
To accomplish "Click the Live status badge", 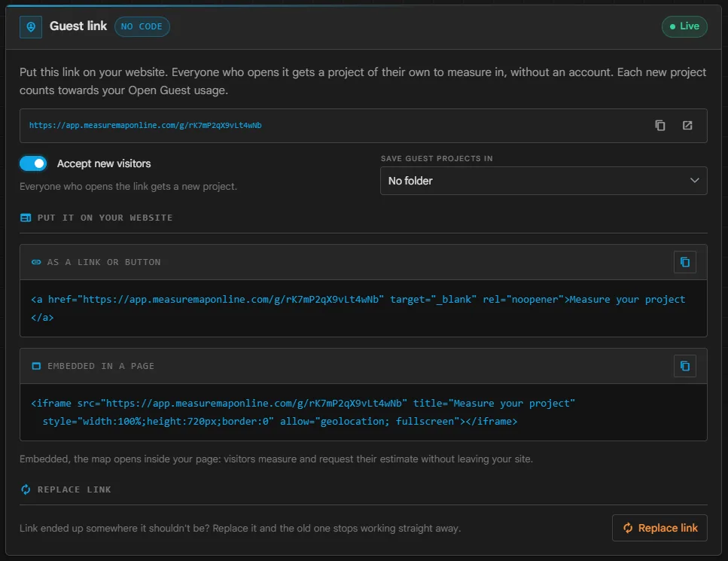I will pyautogui.click(x=684, y=26).
